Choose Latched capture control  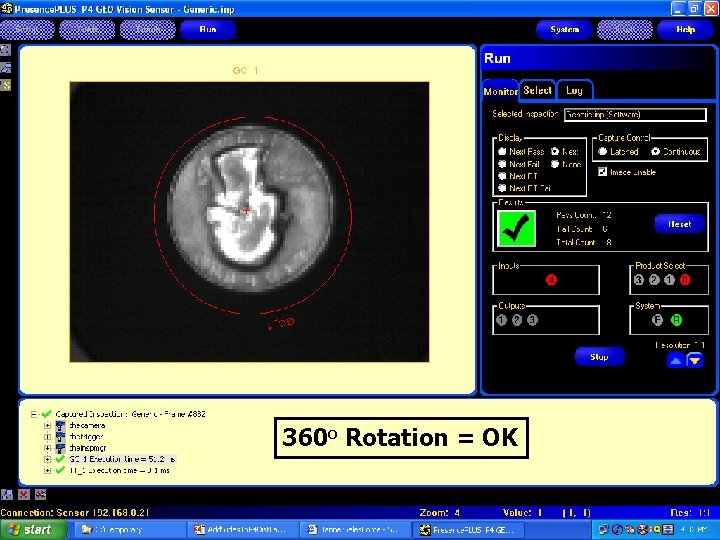(602, 151)
